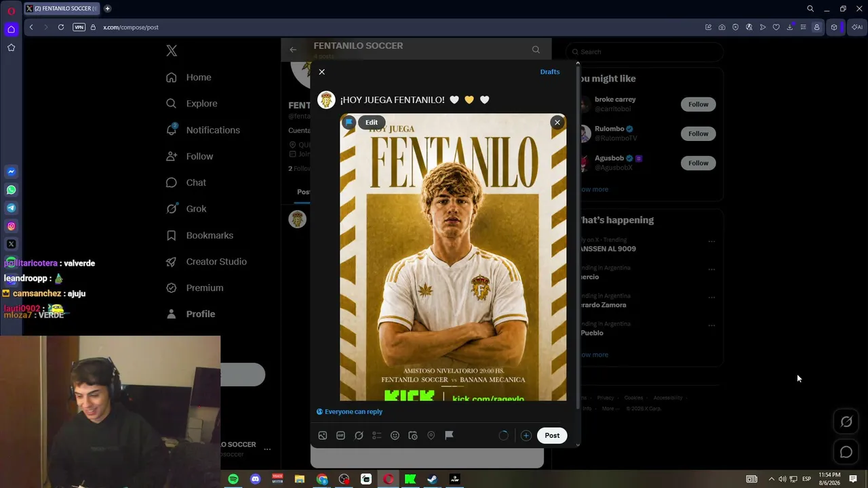This screenshot has width=868, height=488.
Task: Open Steam from the taskbar
Action: click(432, 479)
